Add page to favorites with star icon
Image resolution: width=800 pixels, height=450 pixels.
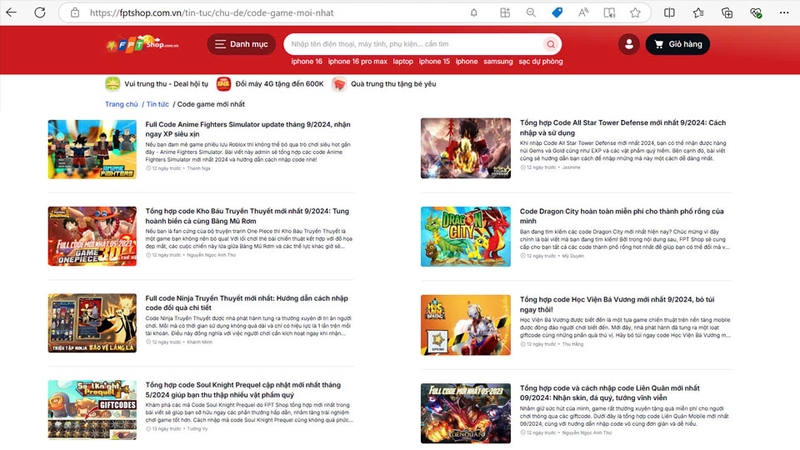click(x=635, y=13)
